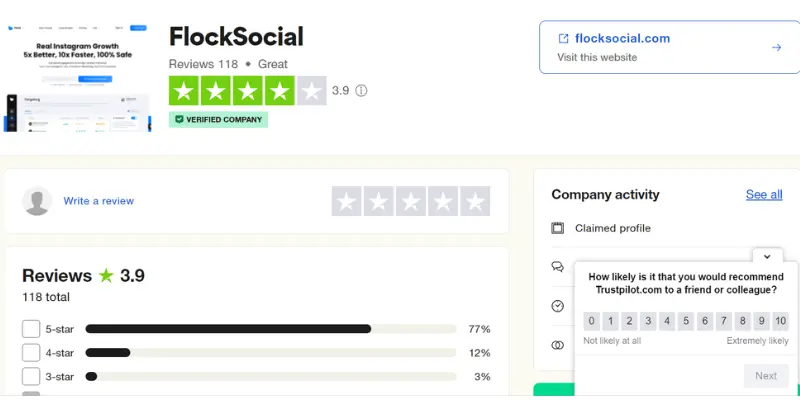Click the user avatar next to Write a review
The image size is (800, 400).
tap(37, 201)
